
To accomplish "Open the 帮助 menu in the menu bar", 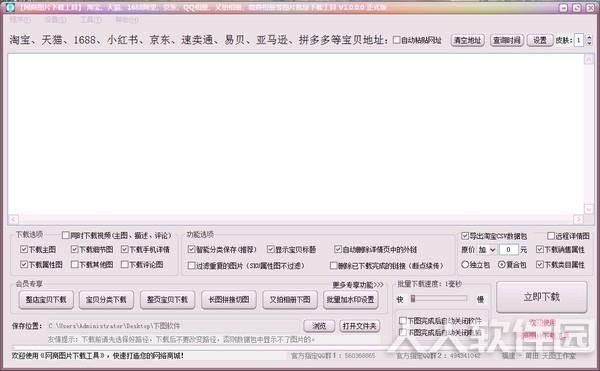I will (x=127, y=20).
